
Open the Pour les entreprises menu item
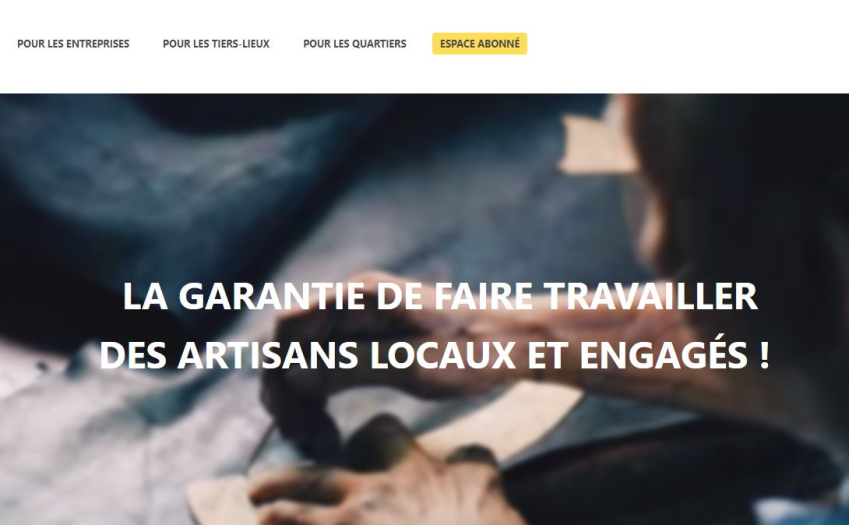point(73,44)
